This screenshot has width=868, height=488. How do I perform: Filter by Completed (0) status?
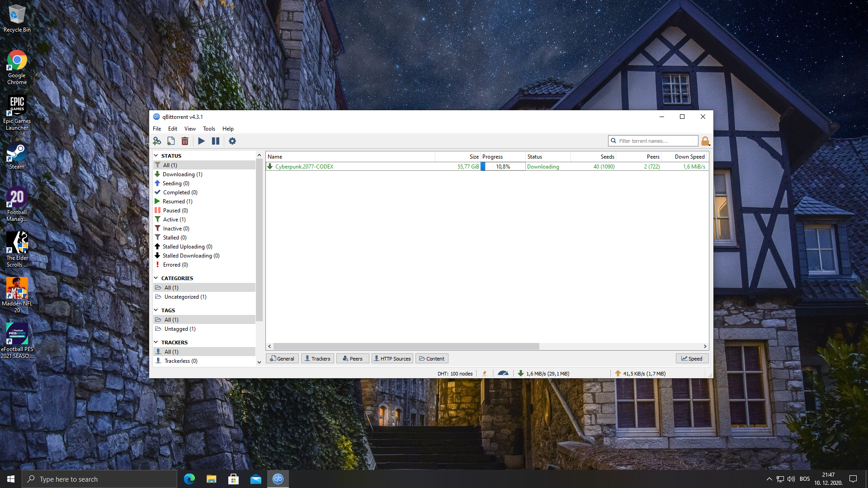tap(204, 192)
